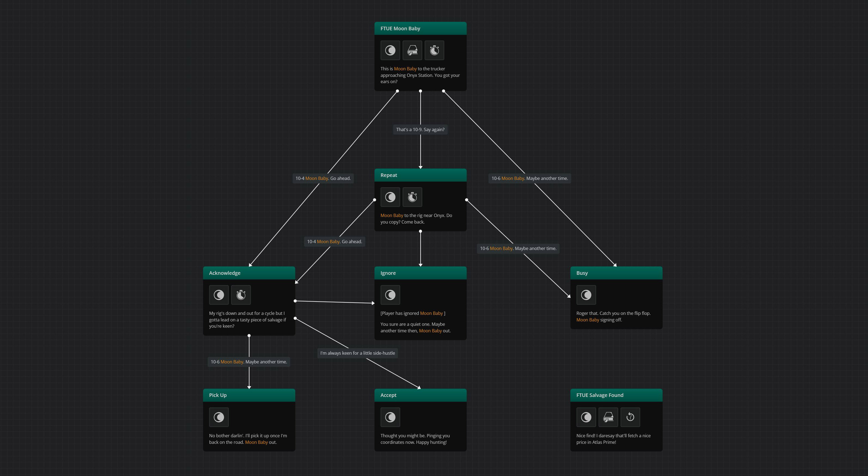The width and height of the screenshot is (868, 476).
Task: Click the output port below the Acknowledge node
Action: click(x=249, y=335)
